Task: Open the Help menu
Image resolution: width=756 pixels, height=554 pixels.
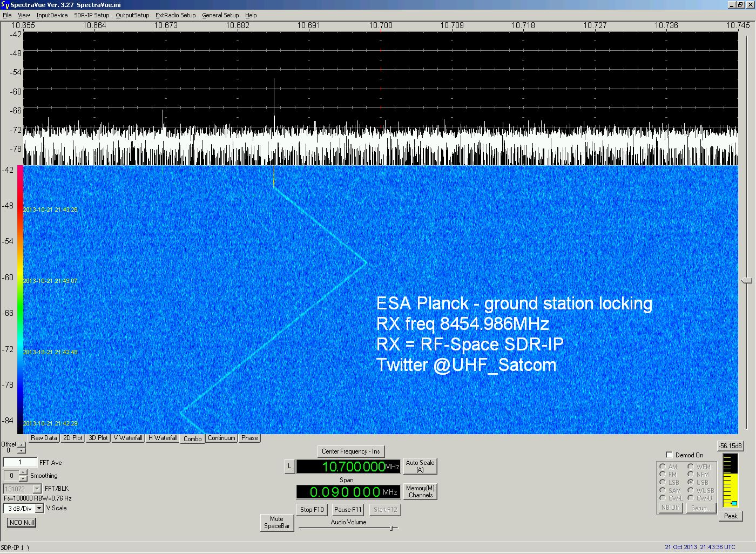Action: point(251,15)
